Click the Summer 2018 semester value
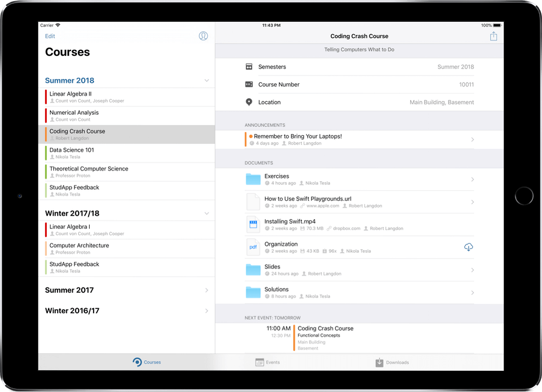 [x=455, y=67]
